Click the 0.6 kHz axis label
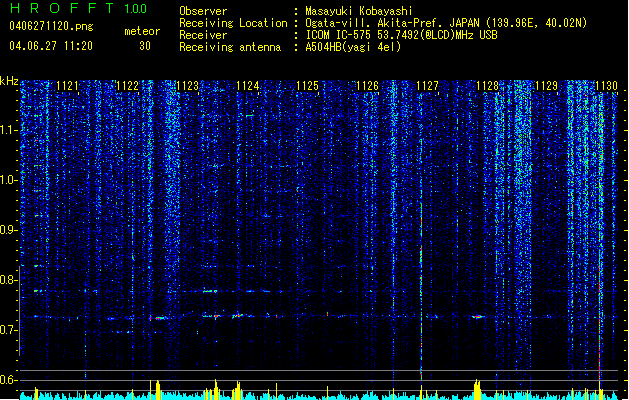 pos(9,380)
